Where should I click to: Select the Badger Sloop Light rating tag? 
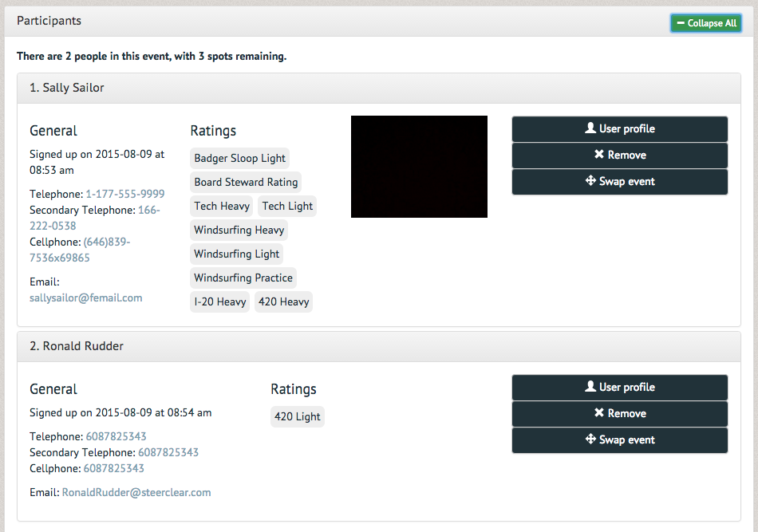240,158
